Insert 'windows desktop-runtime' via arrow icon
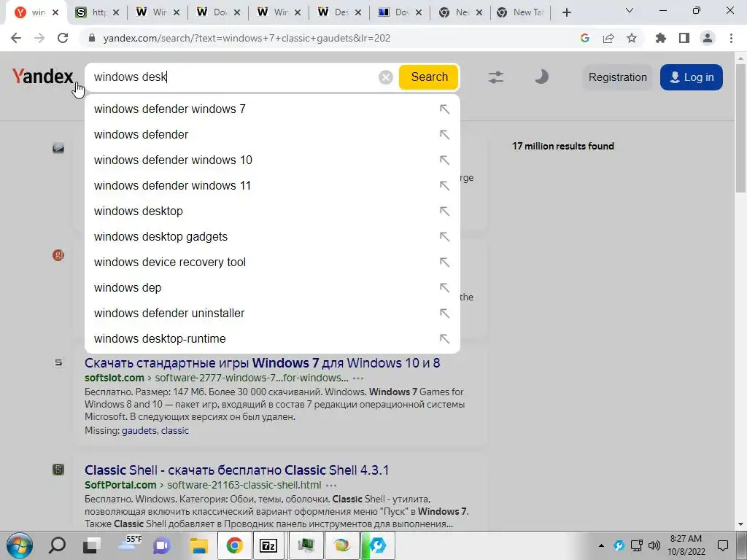 (x=444, y=339)
